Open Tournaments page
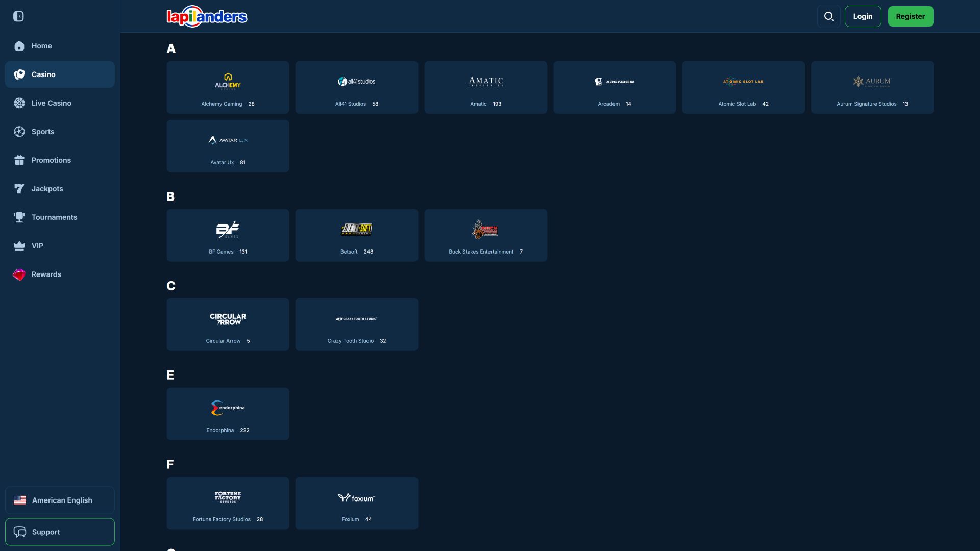This screenshot has height=551, width=980. tap(60, 217)
